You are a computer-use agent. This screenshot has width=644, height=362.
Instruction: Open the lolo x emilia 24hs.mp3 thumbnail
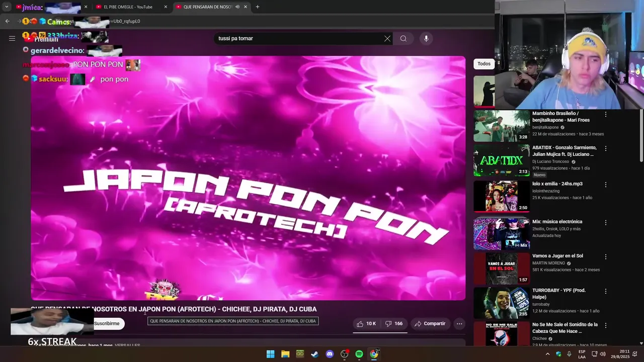point(502,197)
